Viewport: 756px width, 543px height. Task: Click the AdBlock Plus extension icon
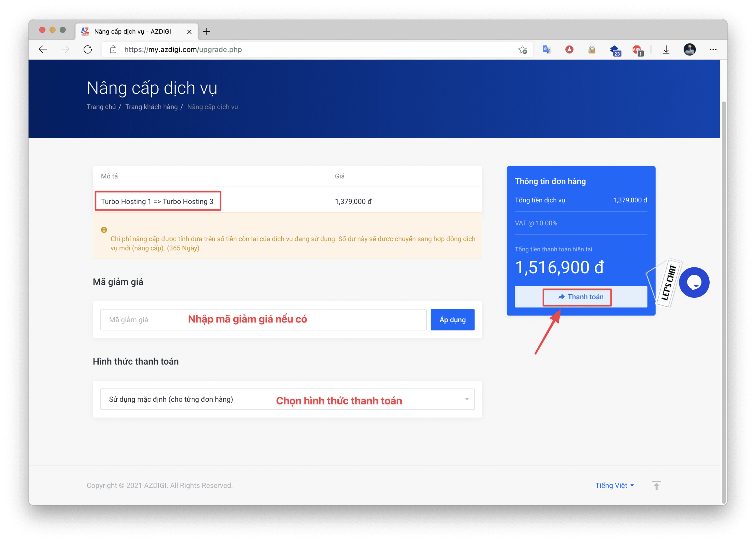pyautogui.click(x=637, y=50)
